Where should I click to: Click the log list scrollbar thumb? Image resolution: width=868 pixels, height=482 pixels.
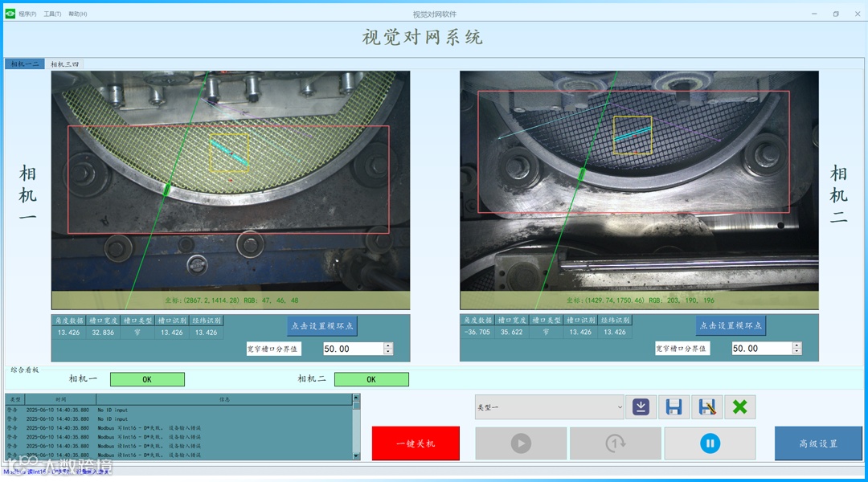click(356, 406)
